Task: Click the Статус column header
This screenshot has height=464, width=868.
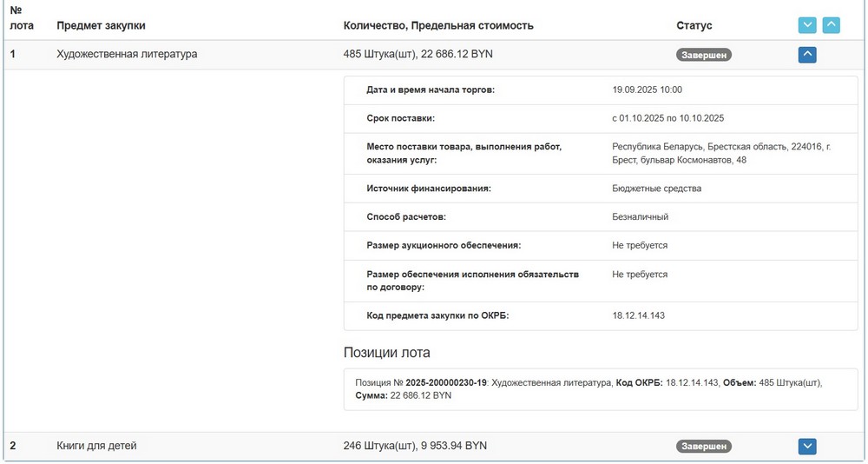Action: coord(694,25)
